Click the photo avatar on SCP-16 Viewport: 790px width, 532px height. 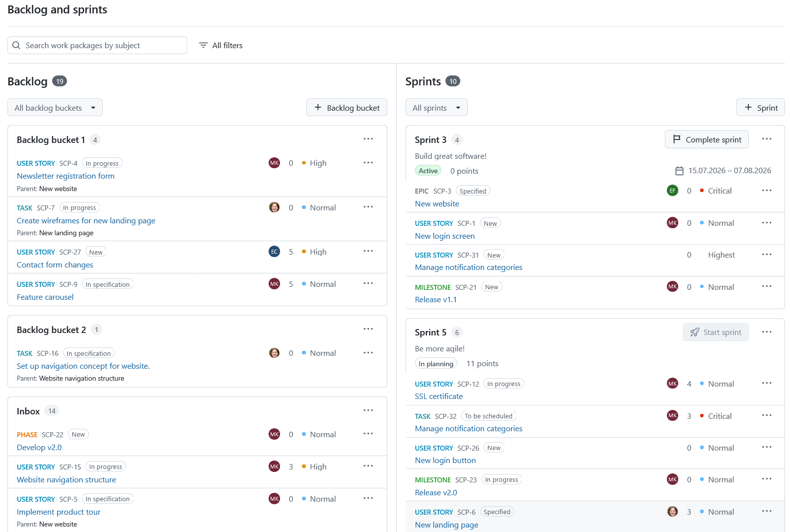[x=274, y=353]
